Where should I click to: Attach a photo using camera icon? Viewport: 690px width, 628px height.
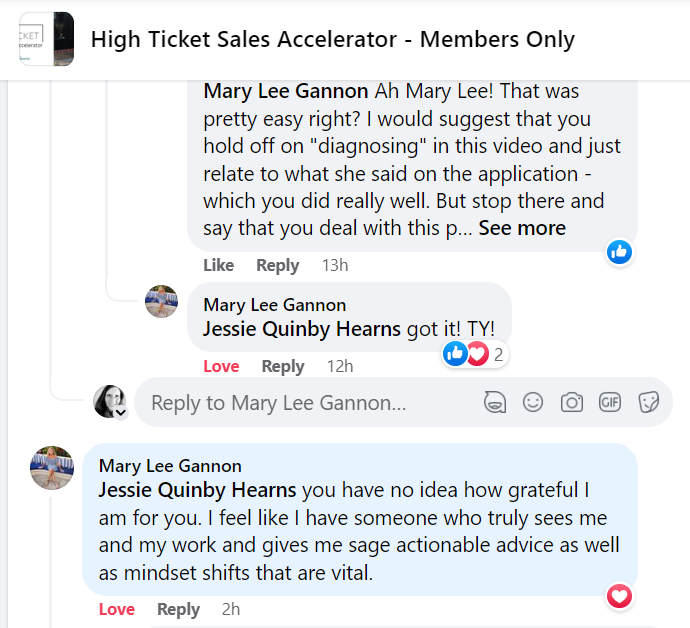coord(571,402)
